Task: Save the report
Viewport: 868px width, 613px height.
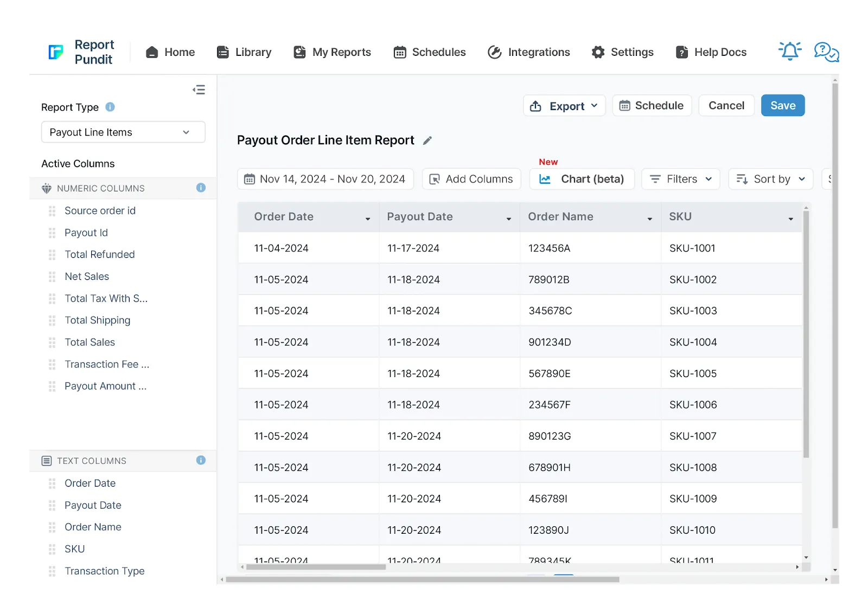Action: [783, 105]
